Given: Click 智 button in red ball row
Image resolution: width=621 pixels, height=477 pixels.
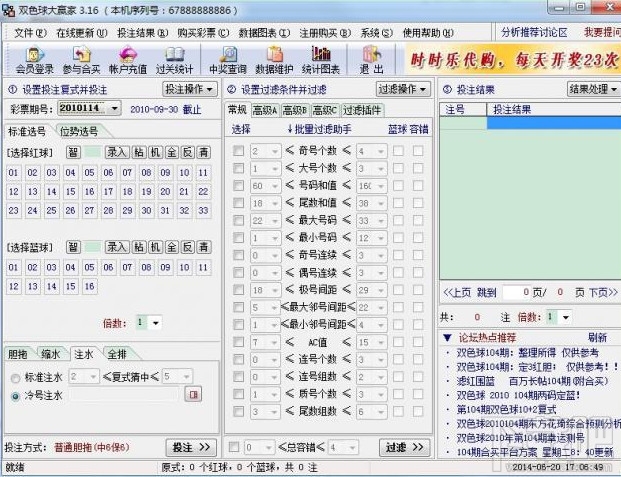Looking at the screenshot, I should 73,153.
